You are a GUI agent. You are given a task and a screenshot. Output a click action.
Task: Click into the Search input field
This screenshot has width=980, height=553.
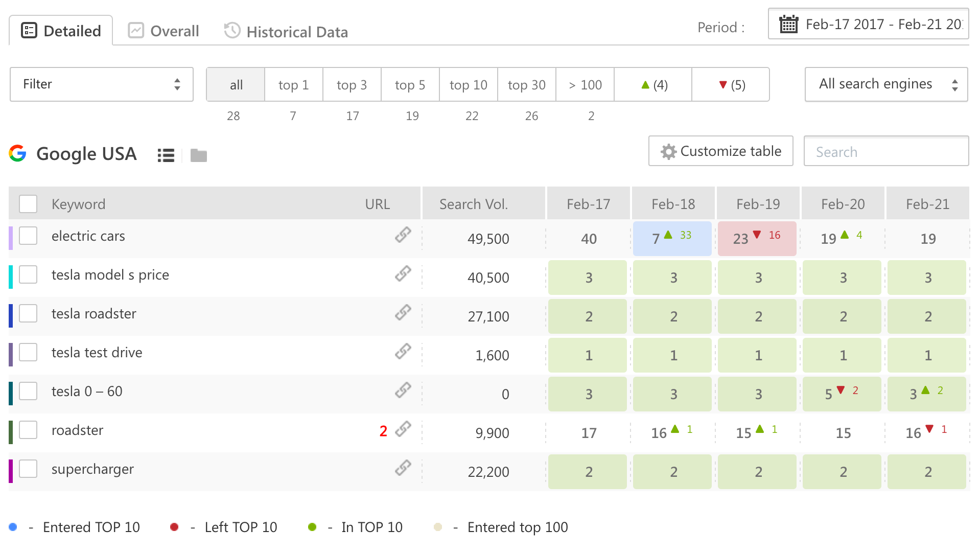886,151
